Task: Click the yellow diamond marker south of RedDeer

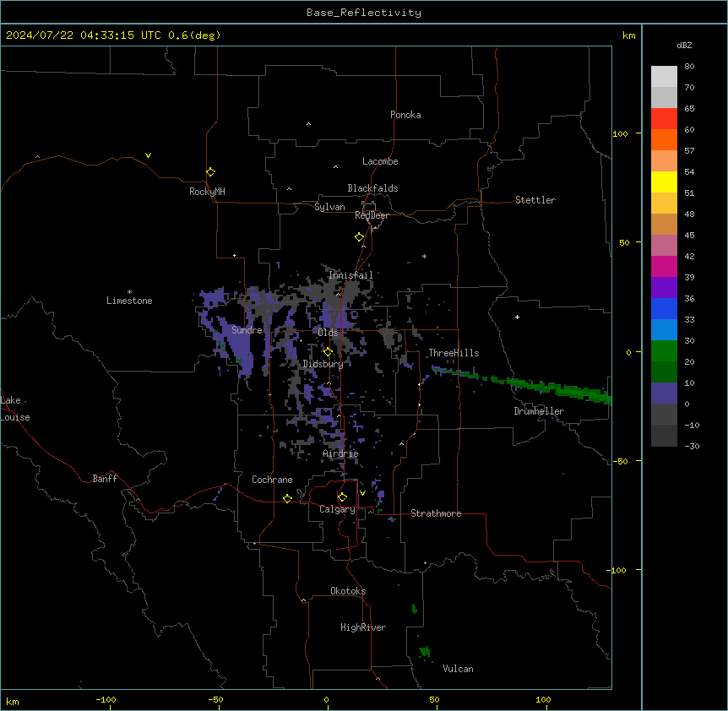Action: (x=360, y=237)
